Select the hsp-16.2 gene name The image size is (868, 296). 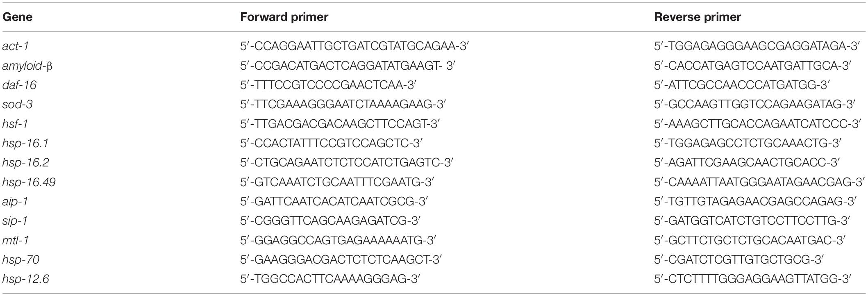point(25,162)
